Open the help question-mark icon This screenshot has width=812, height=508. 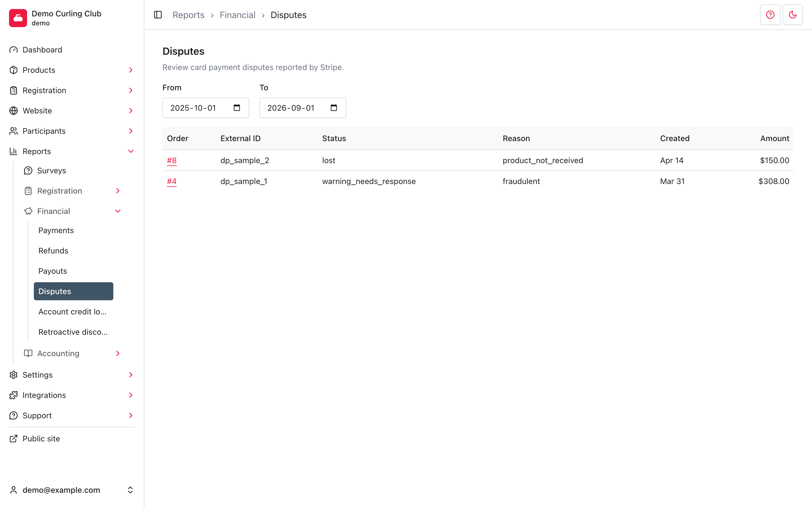[770, 15]
